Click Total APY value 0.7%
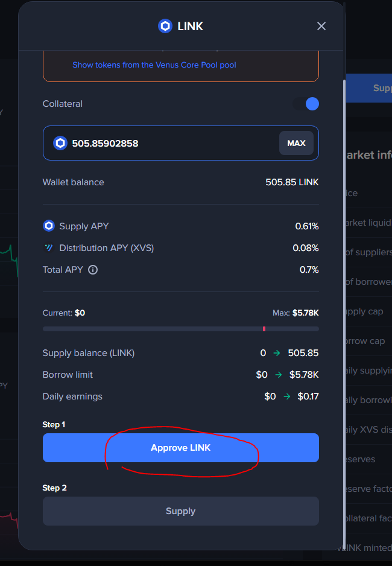This screenshot has height=566, width=392. [309, 270]
